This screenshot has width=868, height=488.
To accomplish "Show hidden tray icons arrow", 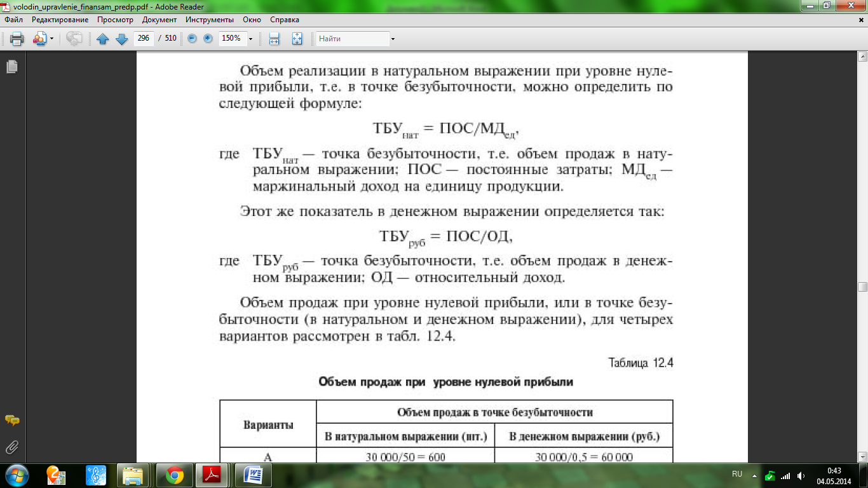I will pyautogui.click(x=754, y=475).
